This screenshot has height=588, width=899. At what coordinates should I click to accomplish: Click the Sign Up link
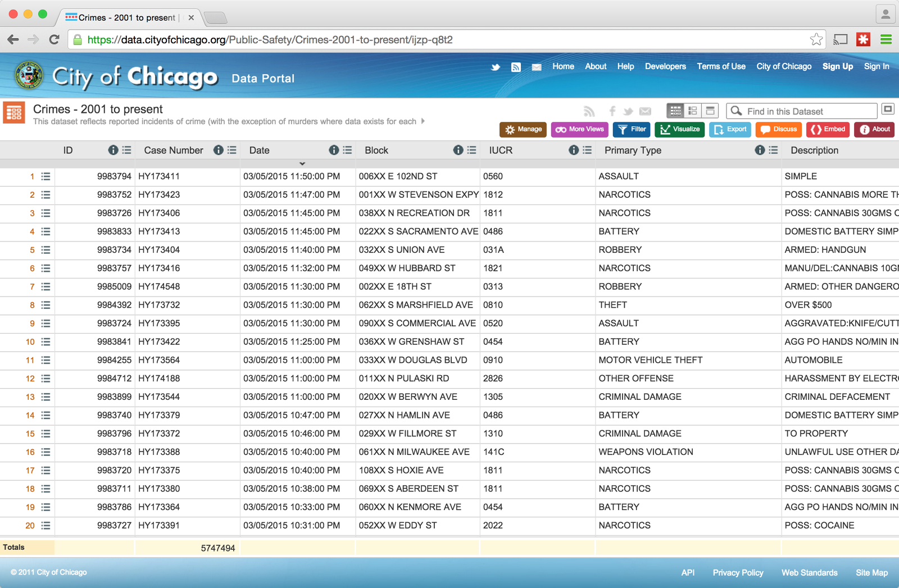pos(838,66)
